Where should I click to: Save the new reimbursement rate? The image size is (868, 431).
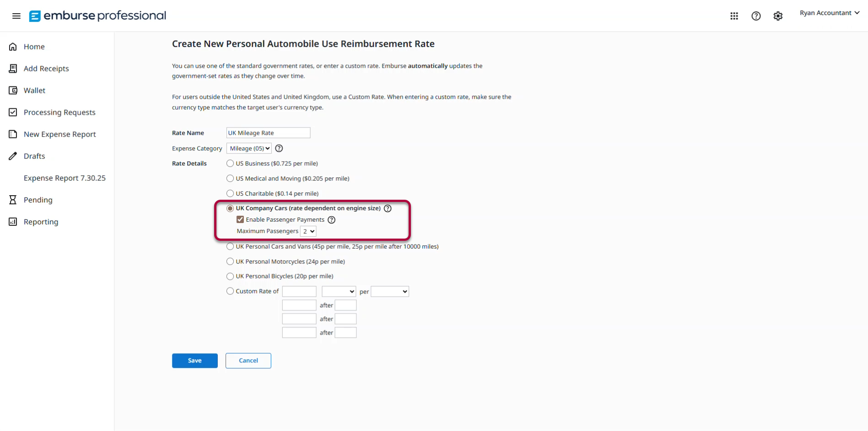point(194,360)
